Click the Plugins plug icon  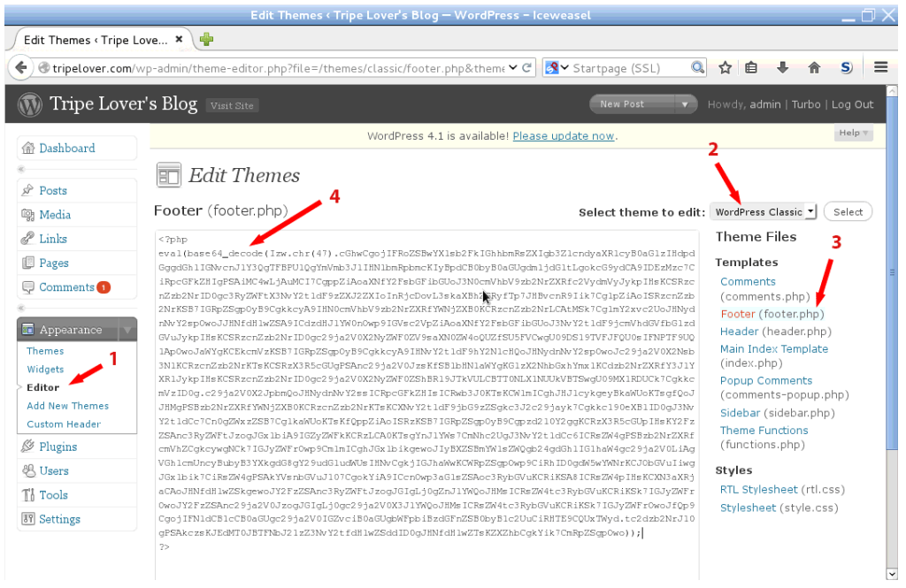point(27,447)
